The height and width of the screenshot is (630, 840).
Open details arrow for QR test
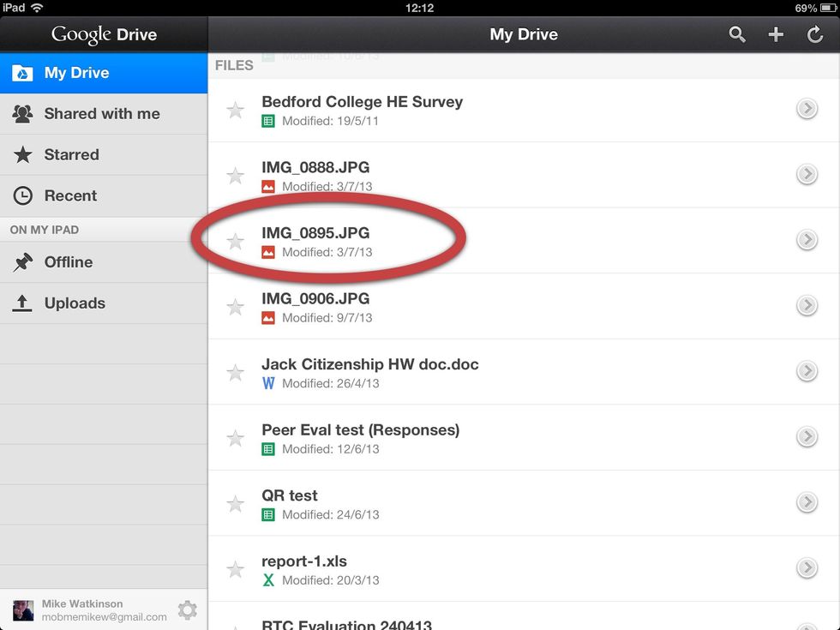pos(807,502)
